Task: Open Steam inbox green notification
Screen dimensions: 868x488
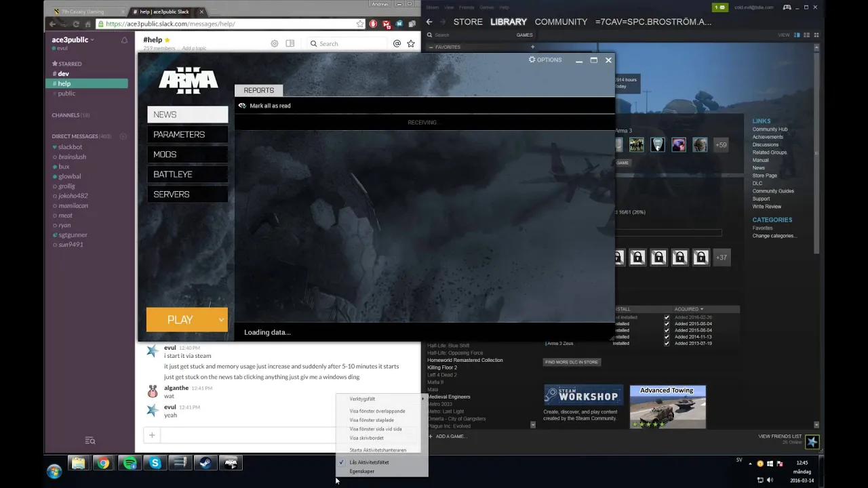Action: (720, 7)
